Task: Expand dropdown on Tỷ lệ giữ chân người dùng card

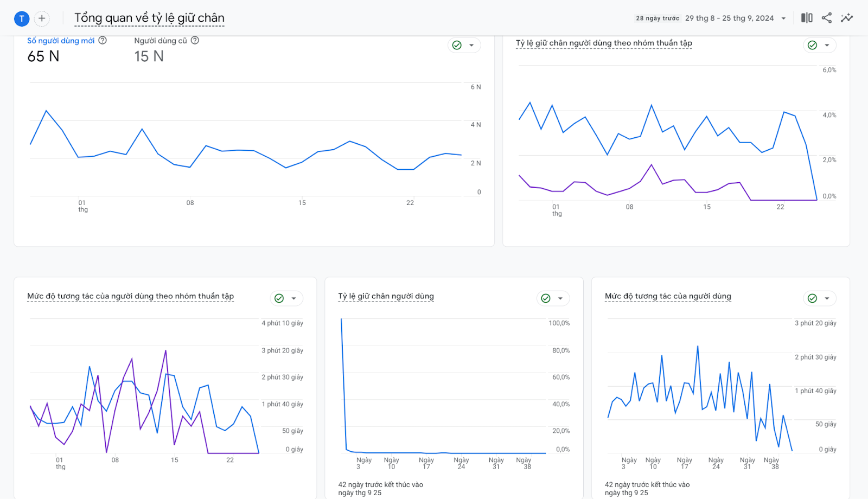Action: (x=560, y=298)
